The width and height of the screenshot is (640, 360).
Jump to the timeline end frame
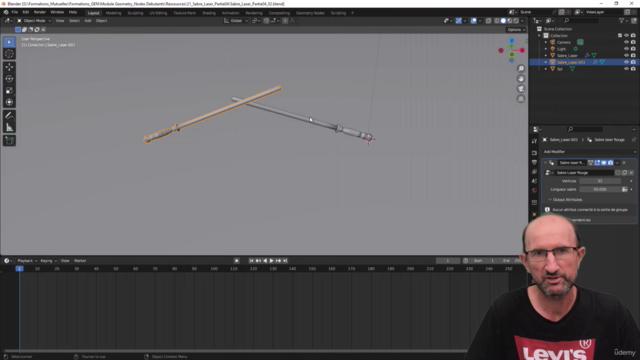point(285,260)
